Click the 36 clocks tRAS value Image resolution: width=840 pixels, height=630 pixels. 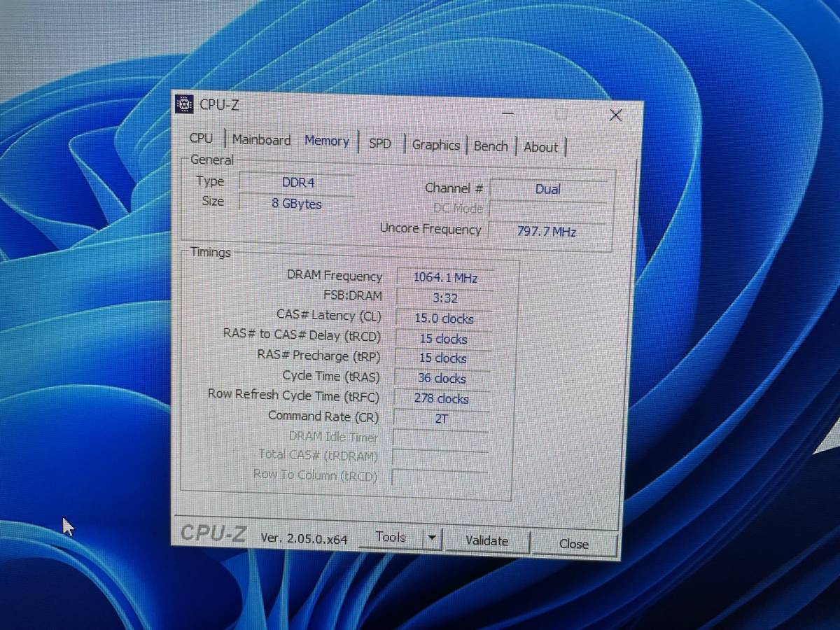click(x=442, y=378)
